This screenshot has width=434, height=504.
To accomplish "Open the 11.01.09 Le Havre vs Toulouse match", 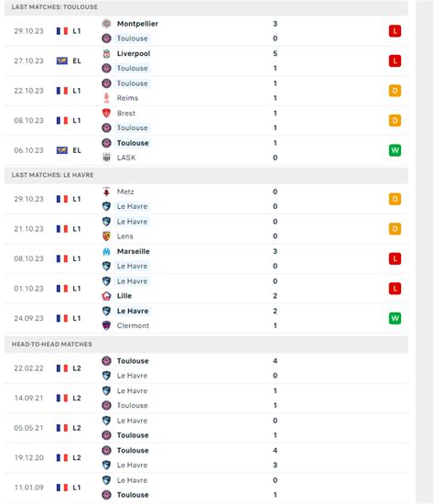I will click(x=206, y=488).
